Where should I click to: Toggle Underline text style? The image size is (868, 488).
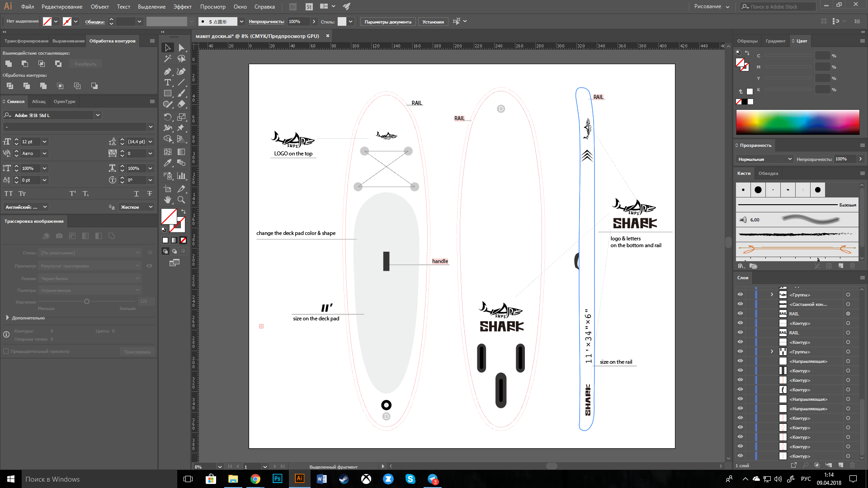(x=137, y=193)
